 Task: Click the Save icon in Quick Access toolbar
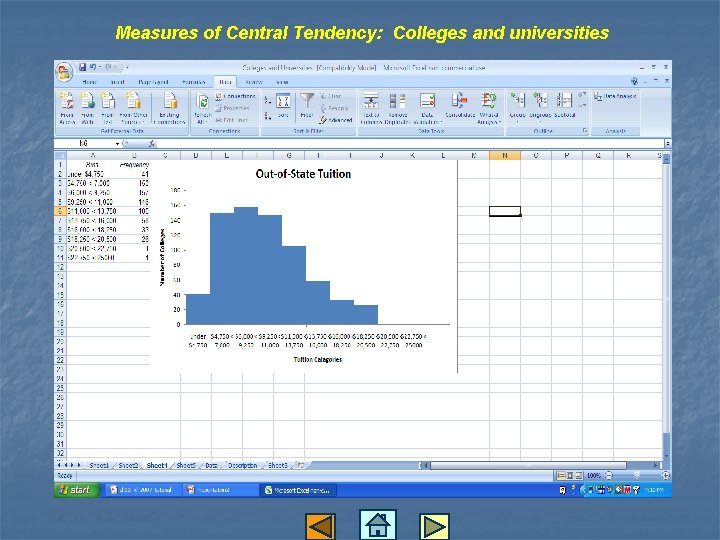click(82, 68)
